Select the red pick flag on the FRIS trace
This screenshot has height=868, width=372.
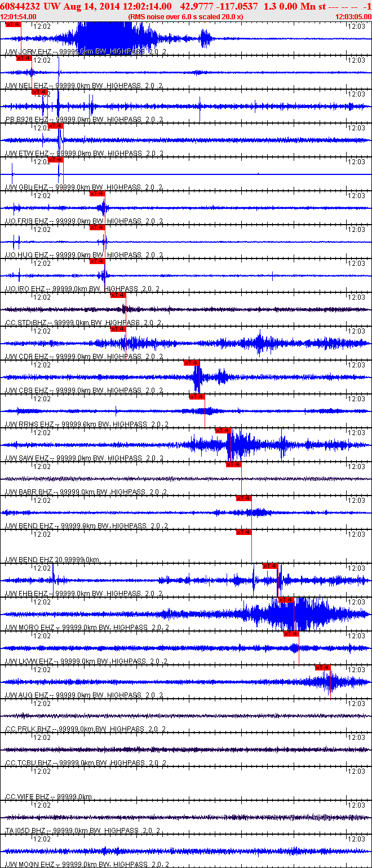[97, 194]
